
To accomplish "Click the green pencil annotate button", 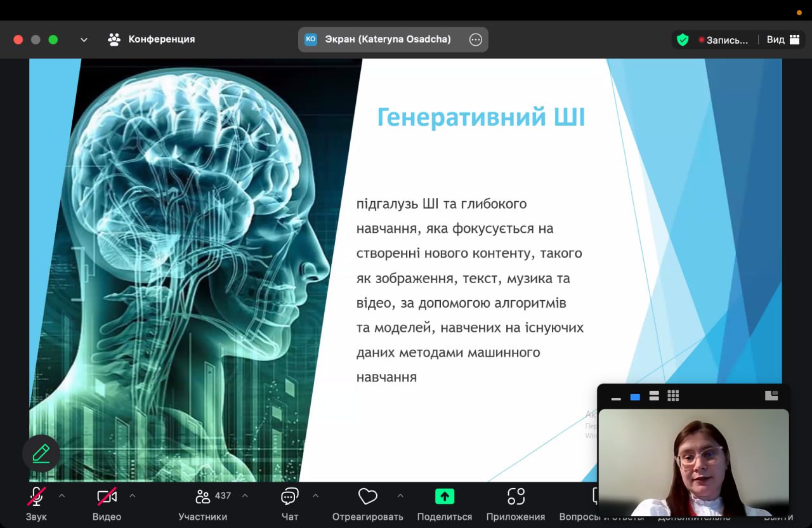I will click(x=41, y=453).
